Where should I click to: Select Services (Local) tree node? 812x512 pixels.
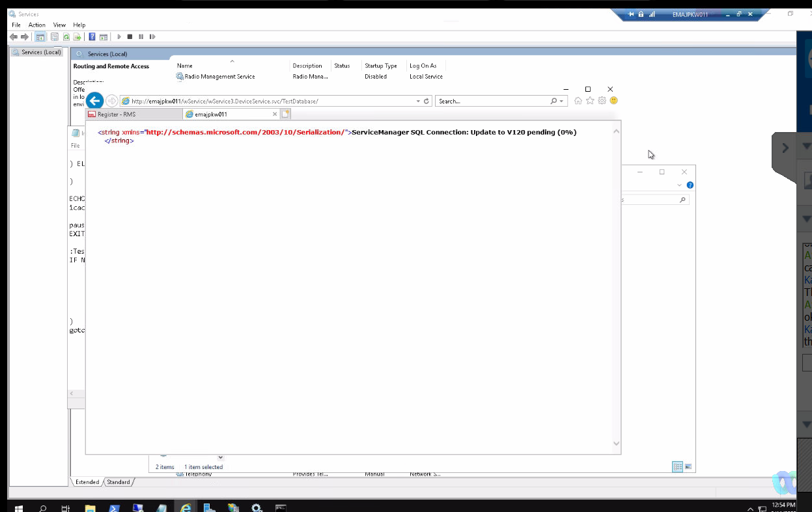tap(37, 52)
